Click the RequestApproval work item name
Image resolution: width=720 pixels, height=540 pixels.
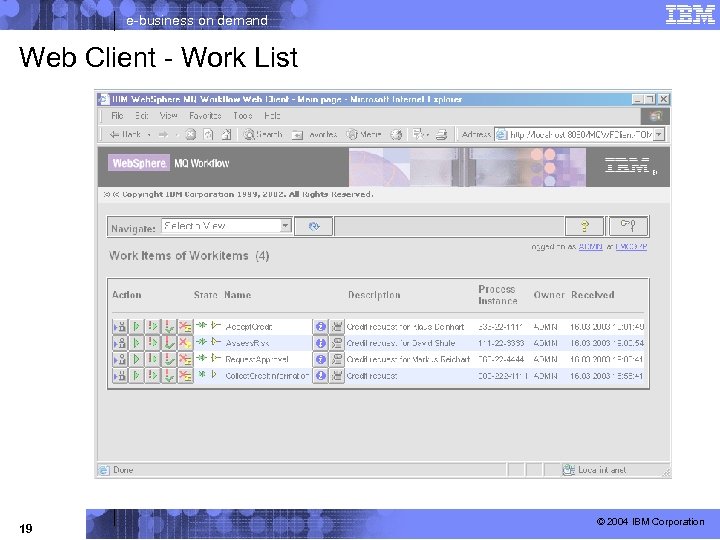257,360
